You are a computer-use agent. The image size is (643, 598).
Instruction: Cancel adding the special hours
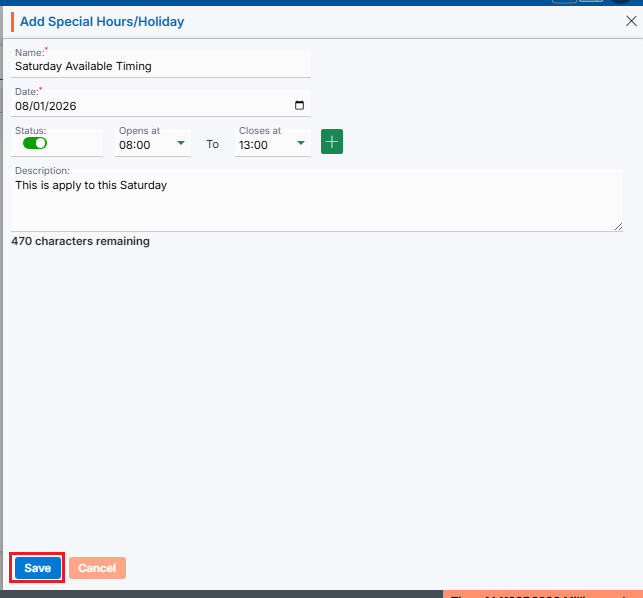(97, 568)
